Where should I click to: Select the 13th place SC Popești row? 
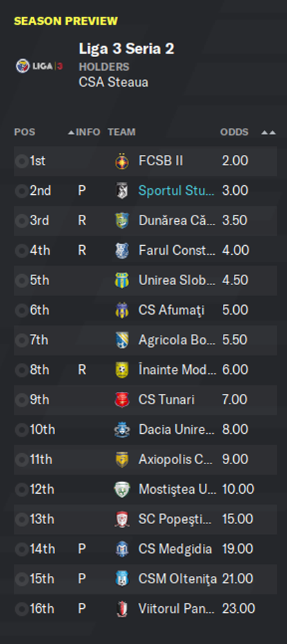[x=145, y=519]
